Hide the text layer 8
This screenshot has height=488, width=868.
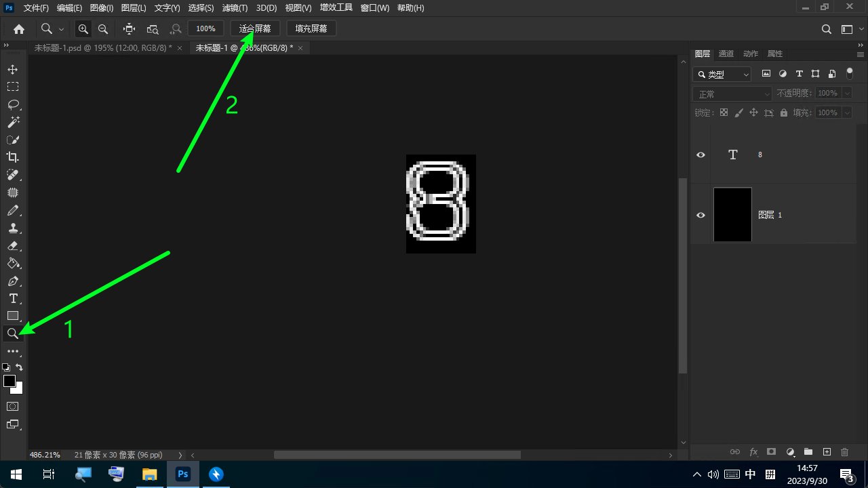pos(701,155)
